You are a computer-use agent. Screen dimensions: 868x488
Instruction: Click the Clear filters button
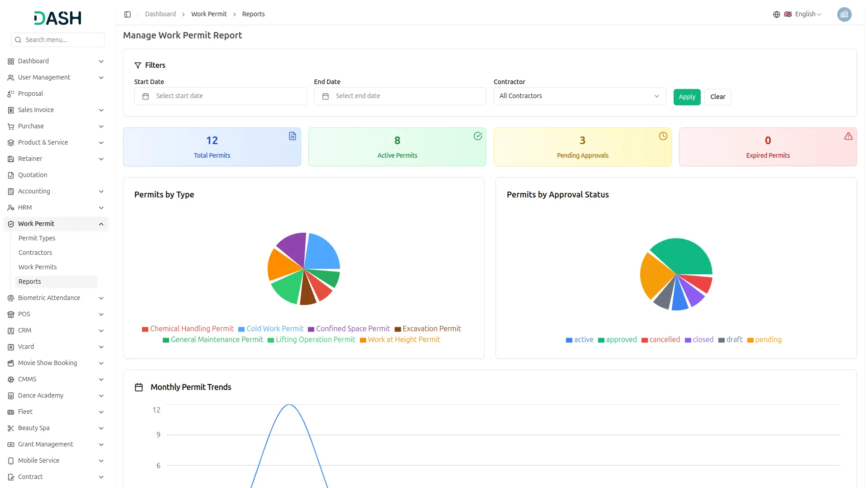717,97
